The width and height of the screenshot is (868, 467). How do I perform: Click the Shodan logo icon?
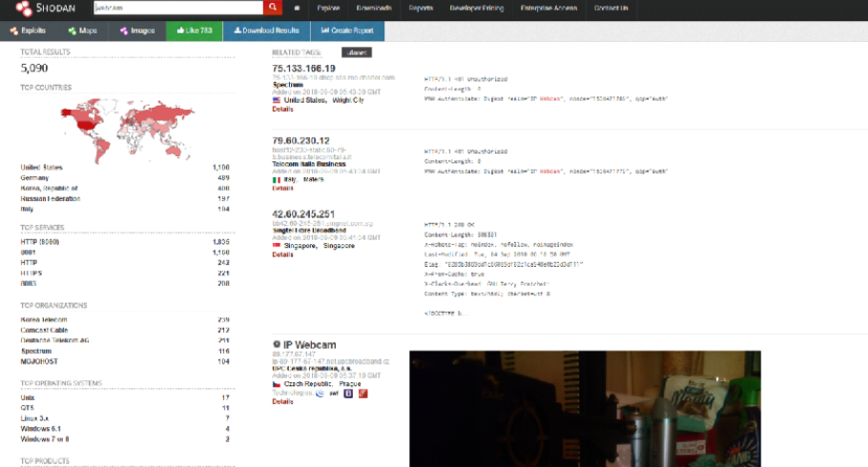(x=24, y=8)
